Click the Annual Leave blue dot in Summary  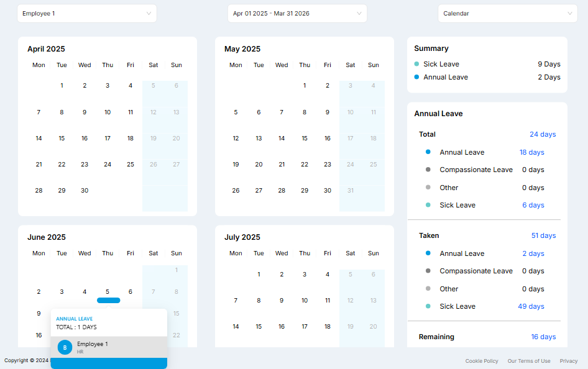point(416,77)
